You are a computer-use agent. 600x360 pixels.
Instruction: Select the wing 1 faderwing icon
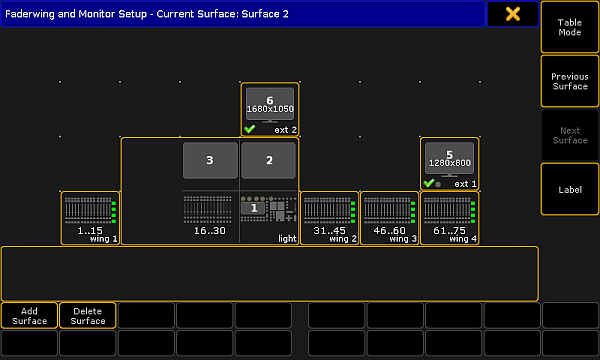click(x=90, y=218)
